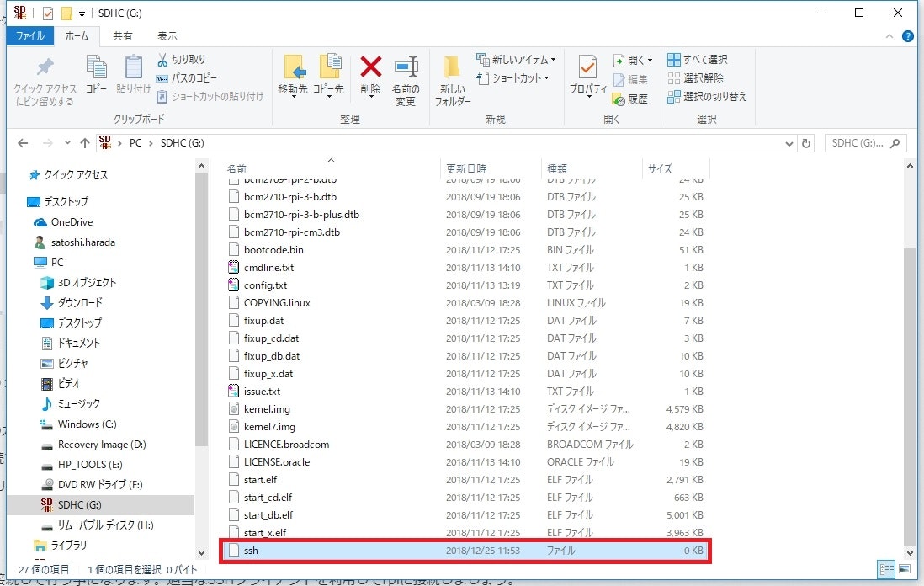Select OneDrive in navigation pane
This screenshot has height=586, width=924.
(x=72, y=221)
